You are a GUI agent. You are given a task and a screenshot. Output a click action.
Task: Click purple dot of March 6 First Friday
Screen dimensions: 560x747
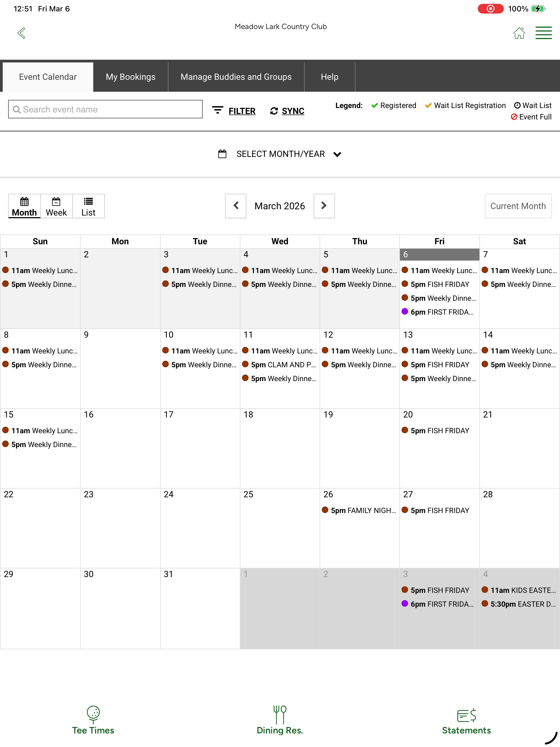(405, 311)
